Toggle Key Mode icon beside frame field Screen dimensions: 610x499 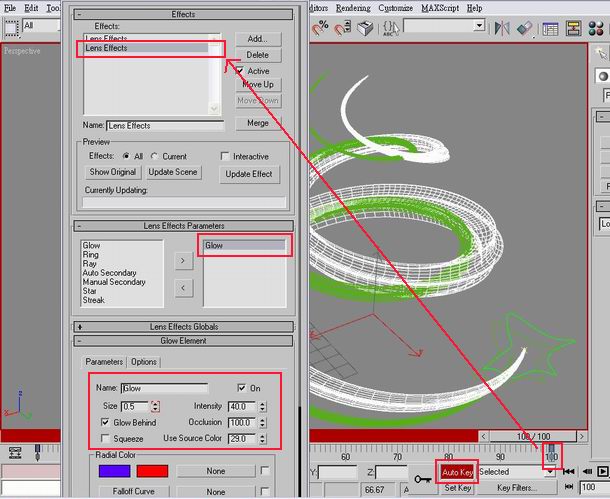(x=569, y=487)
